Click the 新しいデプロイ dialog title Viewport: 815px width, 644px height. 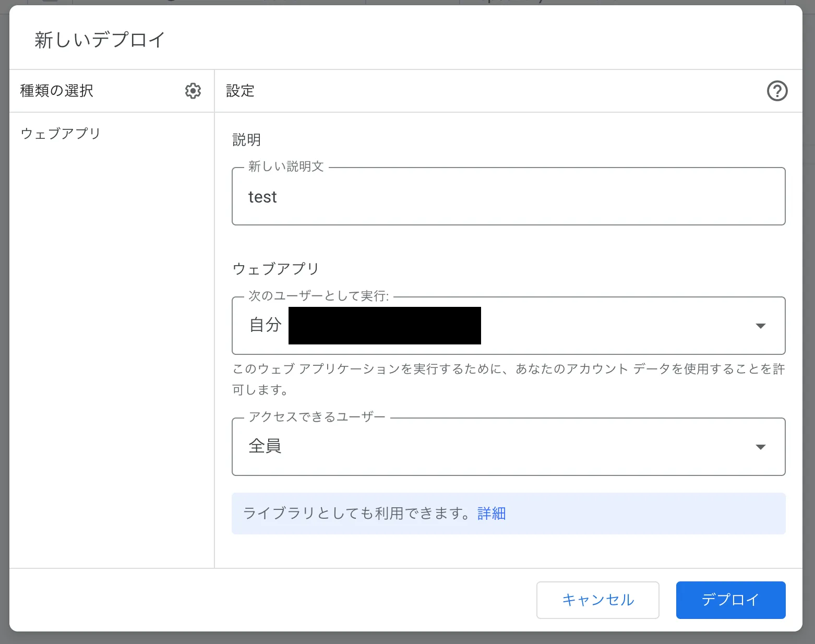pyautogui.click(x=99, y=39)
